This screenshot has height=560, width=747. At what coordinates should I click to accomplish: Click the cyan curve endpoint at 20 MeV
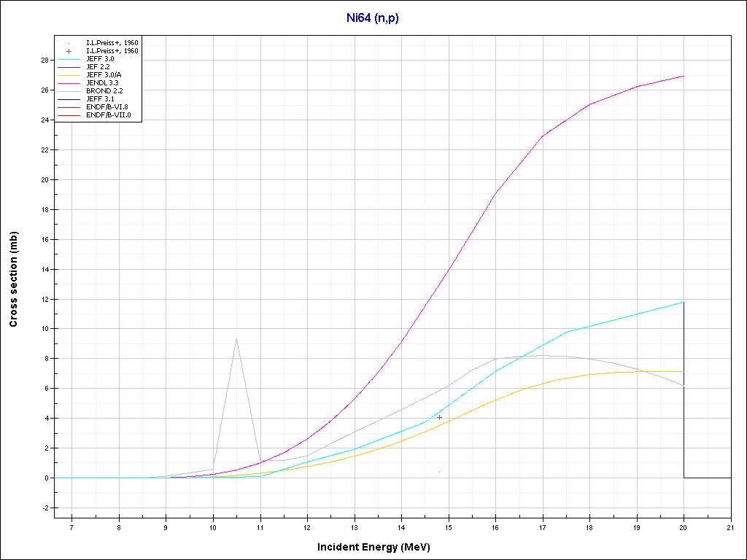coord(684,302)
